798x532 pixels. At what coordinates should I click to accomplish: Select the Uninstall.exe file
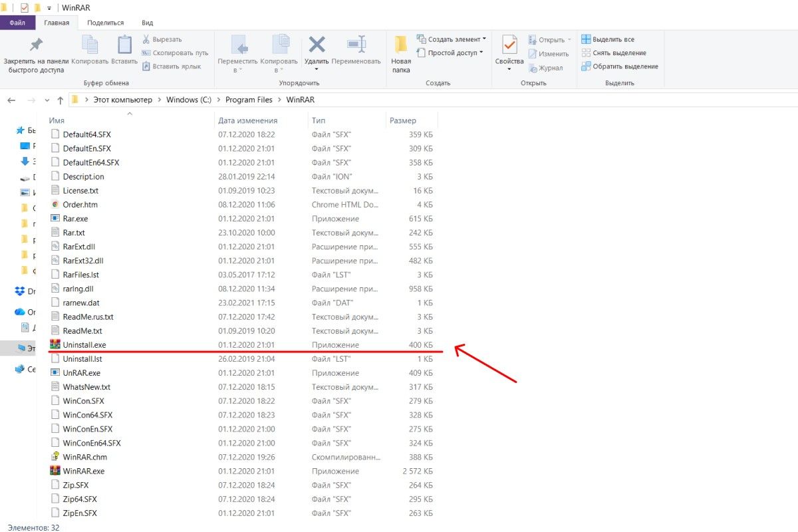point(84,345)
